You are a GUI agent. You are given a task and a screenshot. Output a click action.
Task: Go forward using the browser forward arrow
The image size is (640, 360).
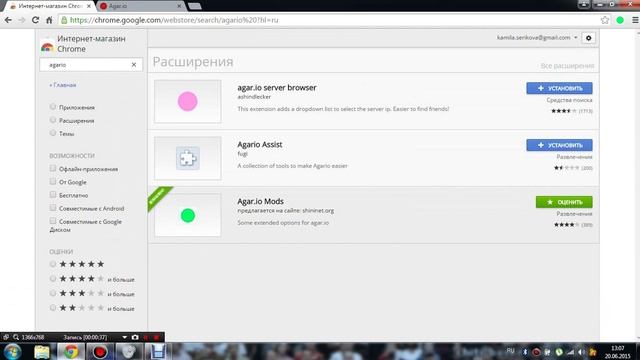[x=22, y=20]
